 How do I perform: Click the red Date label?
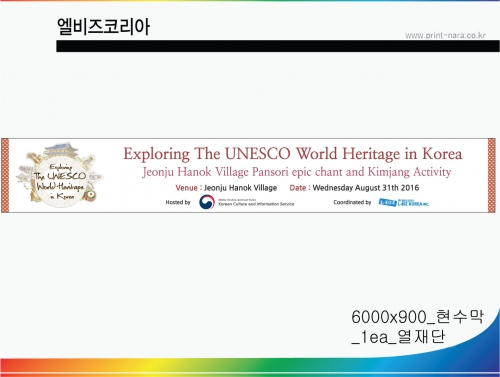click(298, 188)
